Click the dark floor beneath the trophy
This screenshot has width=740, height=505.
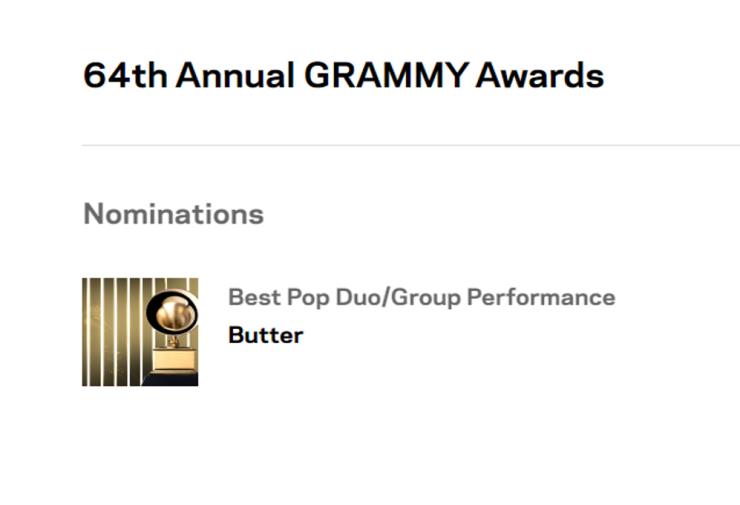click(170, 379)
